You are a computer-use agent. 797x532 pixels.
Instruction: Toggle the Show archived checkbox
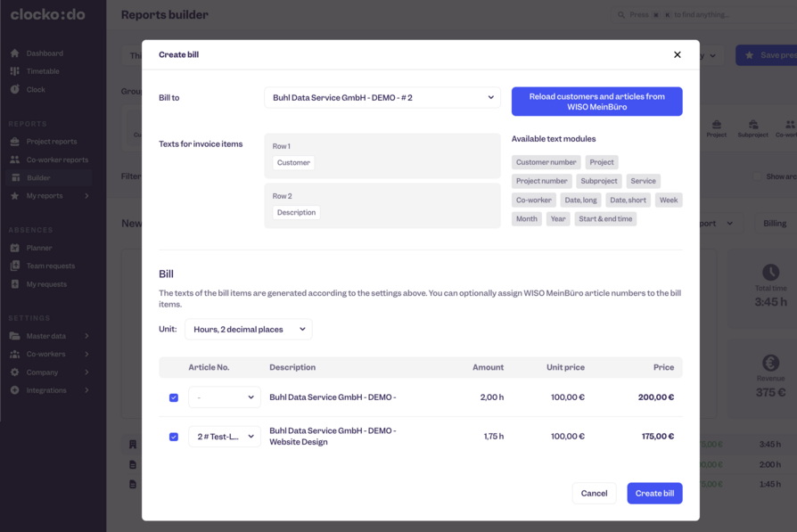pyautogui.click(x=758, y=176)
